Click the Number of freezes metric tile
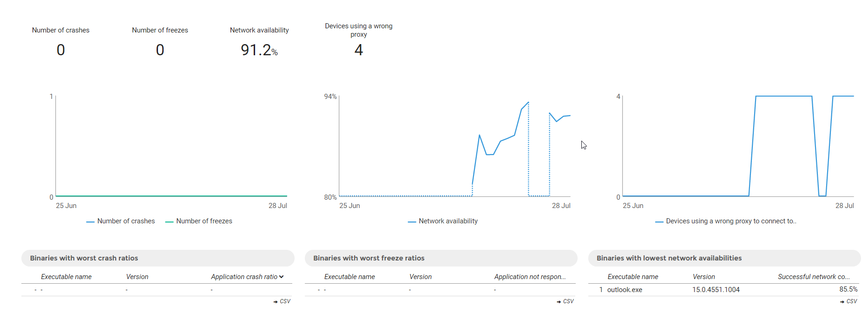The width and height of the screenshot is (868, 332). [x=160, y=42]
